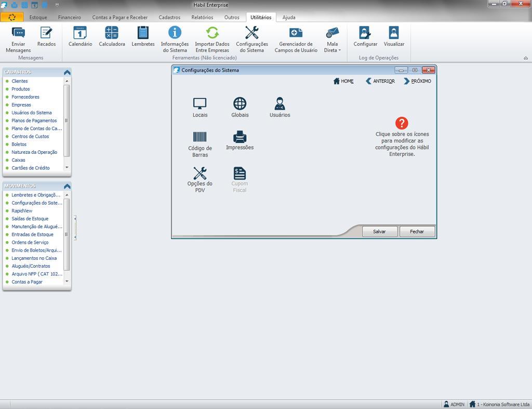Open Boletos in Cadastros list
Screen dimensions: 532x409
19,144
